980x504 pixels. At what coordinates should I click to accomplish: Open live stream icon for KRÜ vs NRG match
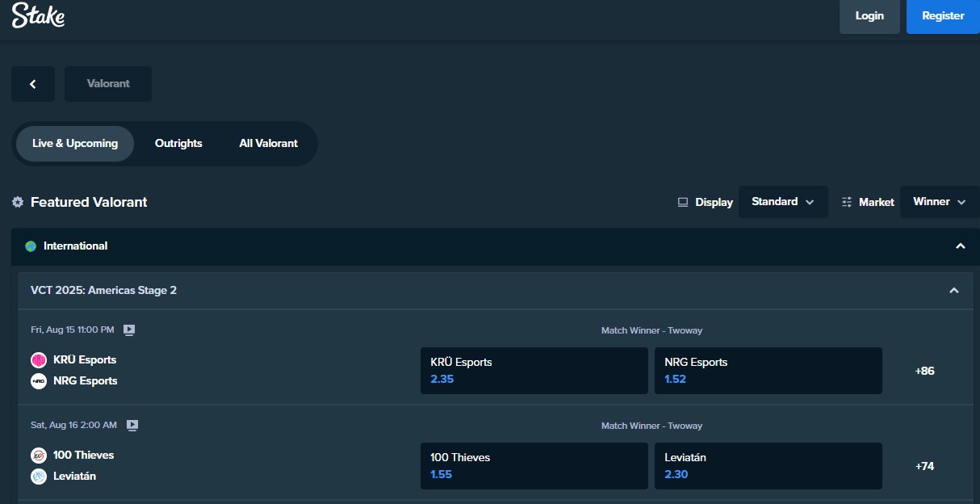tap(129, 330)
